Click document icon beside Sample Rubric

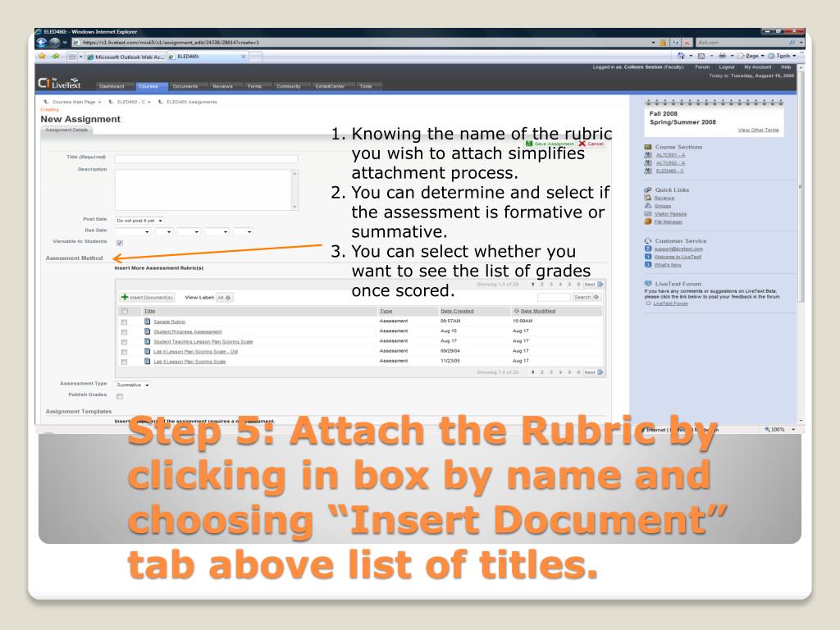click(148, 322)
